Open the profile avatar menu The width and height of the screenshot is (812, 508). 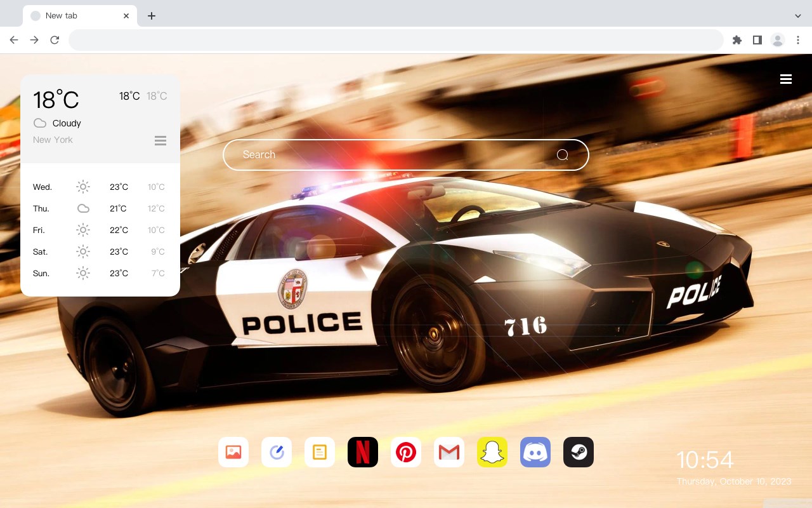[778, 40]
